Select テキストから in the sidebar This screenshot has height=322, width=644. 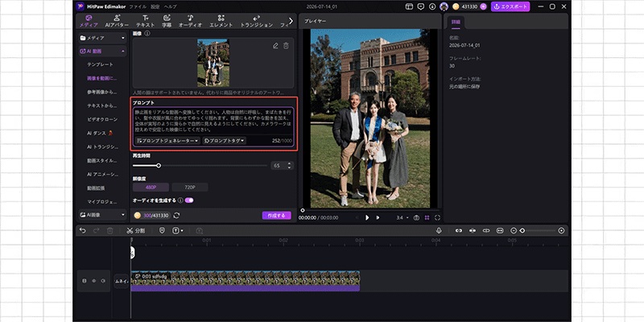pyautogui.click(x=102, y=105)
